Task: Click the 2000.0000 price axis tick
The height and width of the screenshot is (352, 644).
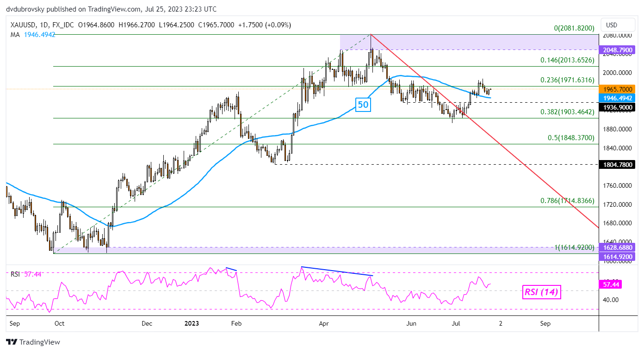Action: 618,73
